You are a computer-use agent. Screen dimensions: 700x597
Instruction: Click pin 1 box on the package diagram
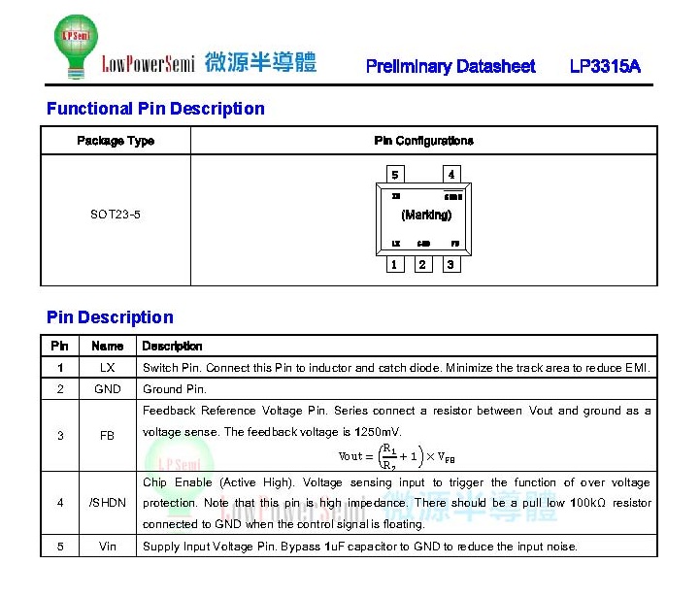pos(394,264)
